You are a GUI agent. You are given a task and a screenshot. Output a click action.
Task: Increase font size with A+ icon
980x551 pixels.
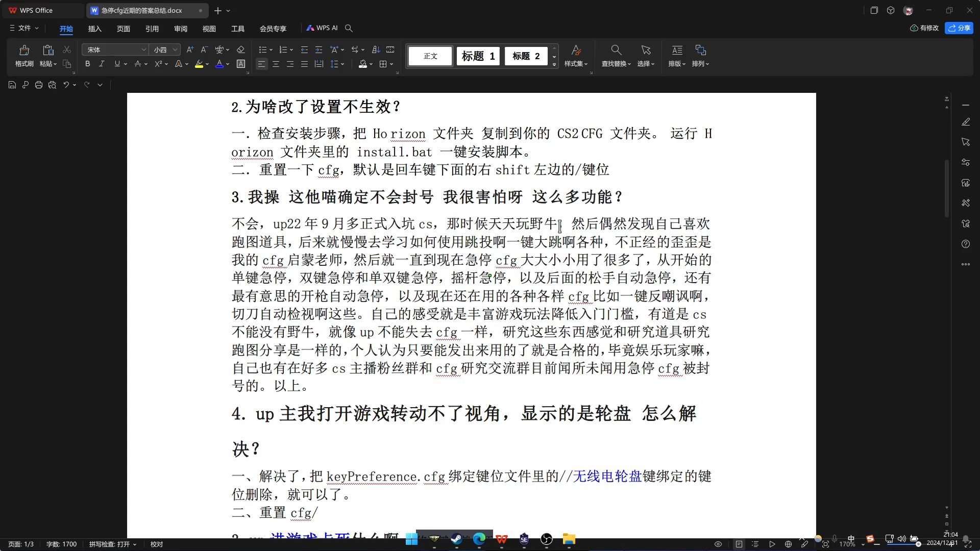190,50
